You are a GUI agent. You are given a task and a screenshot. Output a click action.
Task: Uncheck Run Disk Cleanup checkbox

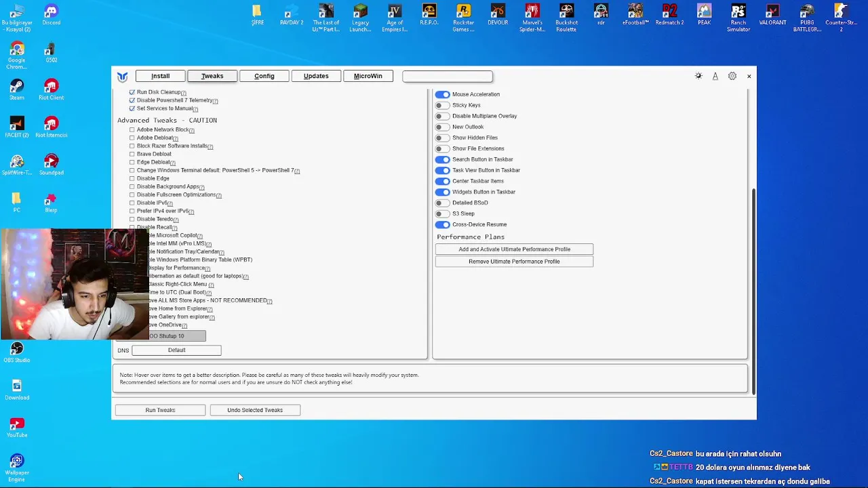[132, 92]
